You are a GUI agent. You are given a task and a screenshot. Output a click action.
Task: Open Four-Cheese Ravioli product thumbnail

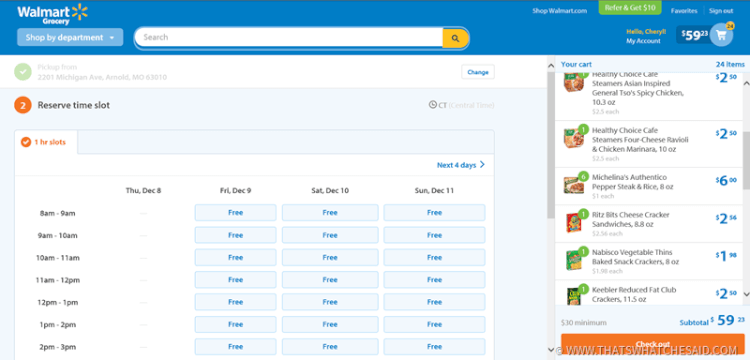(574, 138)
